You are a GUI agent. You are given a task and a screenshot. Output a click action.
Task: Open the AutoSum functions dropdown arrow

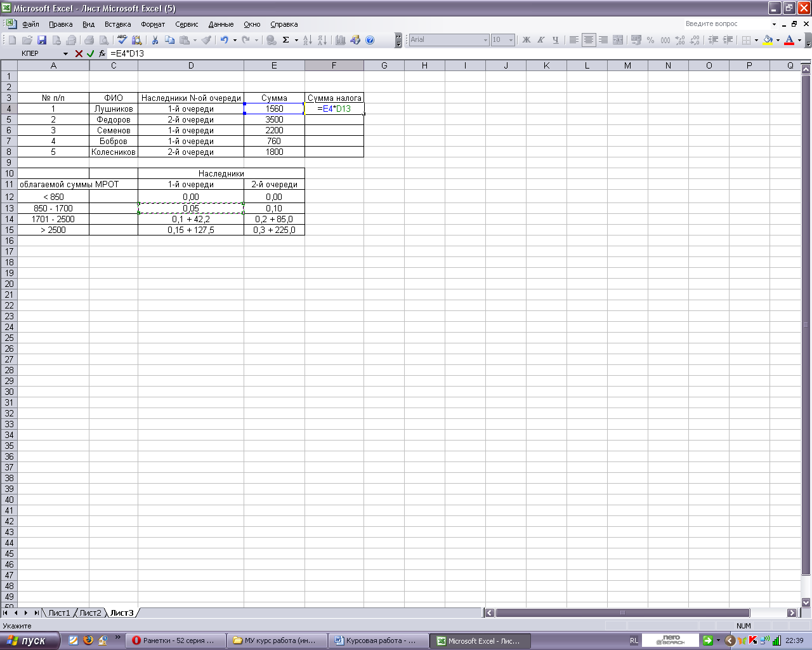pos(296,40)
